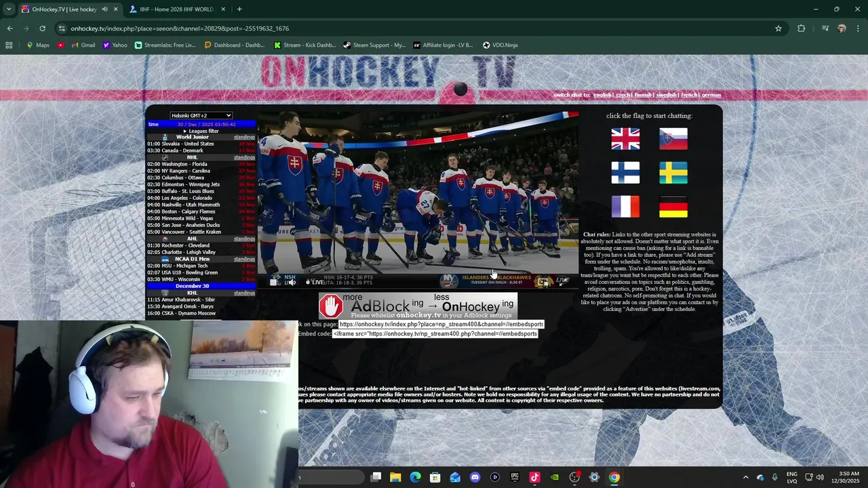The width and height of the screenshot is (868, 488).
Task: Click the United Kingdom flag to chat
Action: click(625, 139)
